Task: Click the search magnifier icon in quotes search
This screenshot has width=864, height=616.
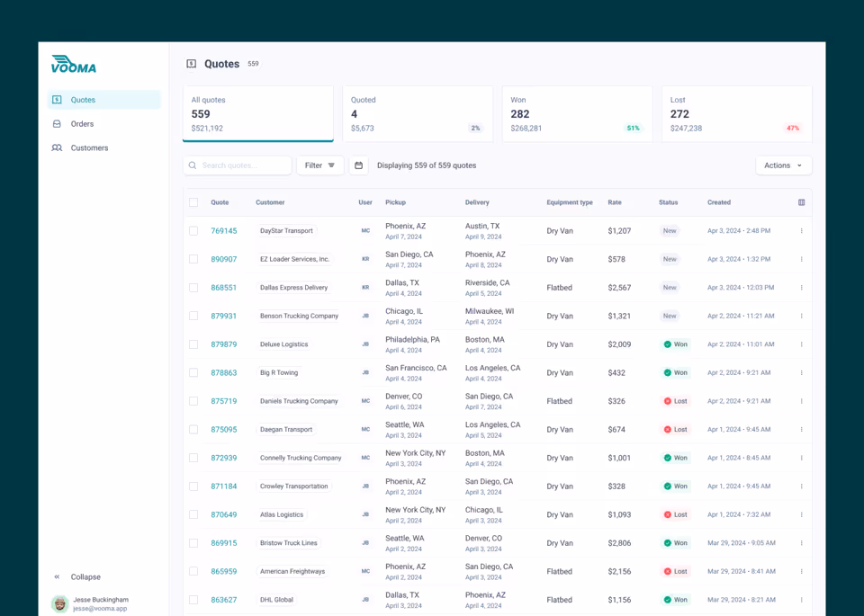Action: pos(193,165)
